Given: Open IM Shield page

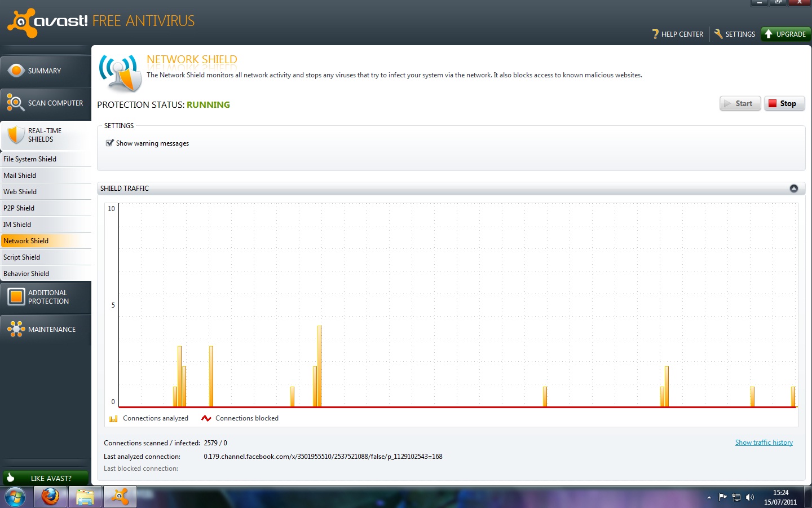Looking at the screenshot, I should pos(46,225).
